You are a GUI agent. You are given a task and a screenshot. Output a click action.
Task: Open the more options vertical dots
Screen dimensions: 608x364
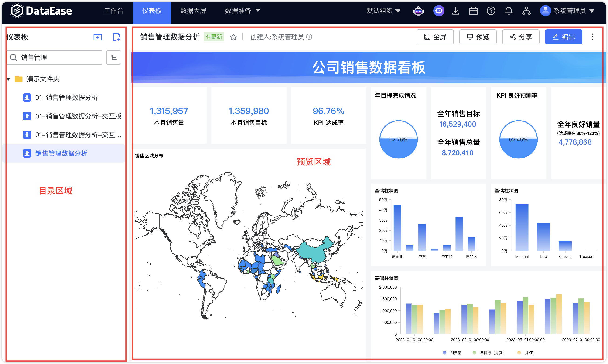coord(592,37)
